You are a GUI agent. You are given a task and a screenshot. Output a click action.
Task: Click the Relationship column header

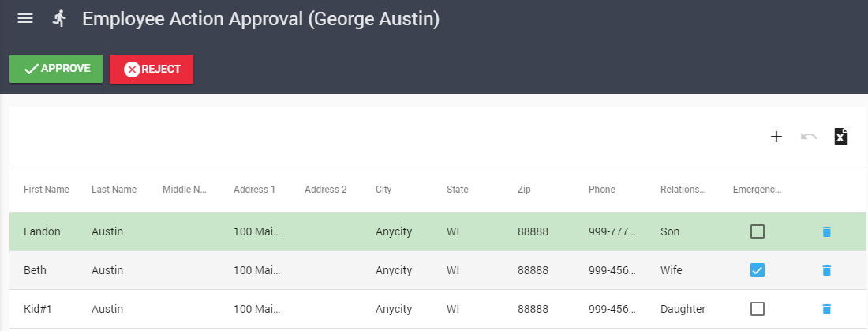(683, 190)
